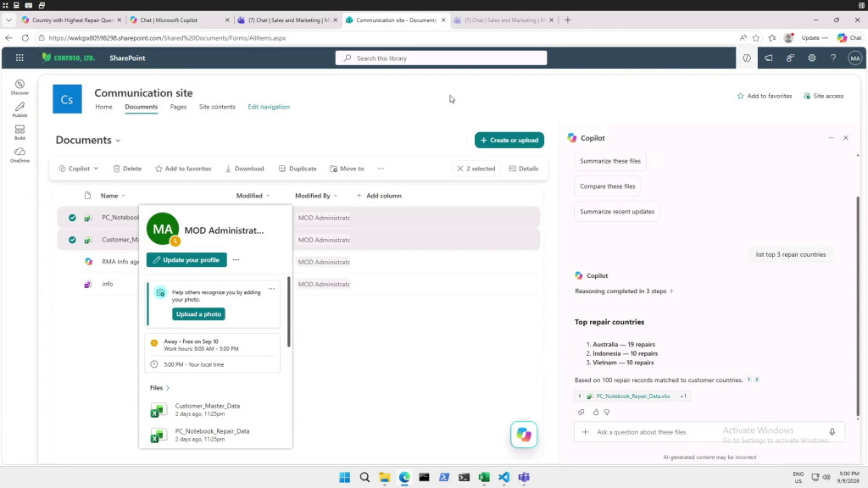
Task: Close the Copilot panel
Action: click(846, 138)
